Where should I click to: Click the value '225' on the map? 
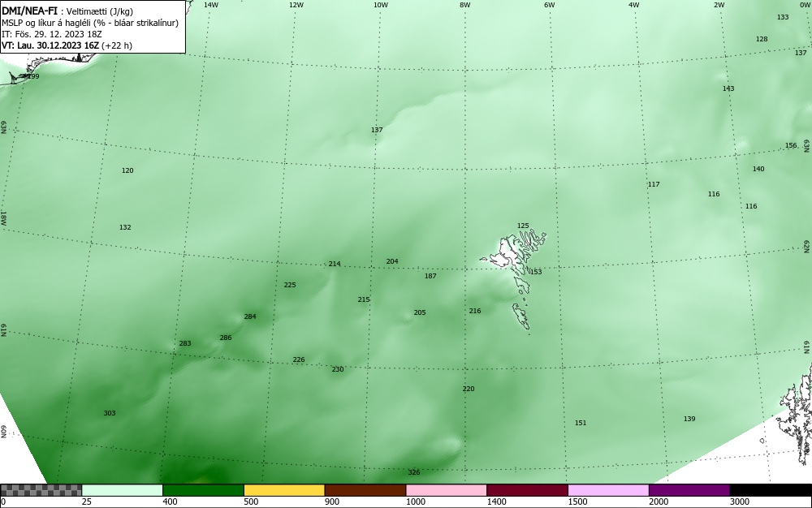(x=290, y=285)
